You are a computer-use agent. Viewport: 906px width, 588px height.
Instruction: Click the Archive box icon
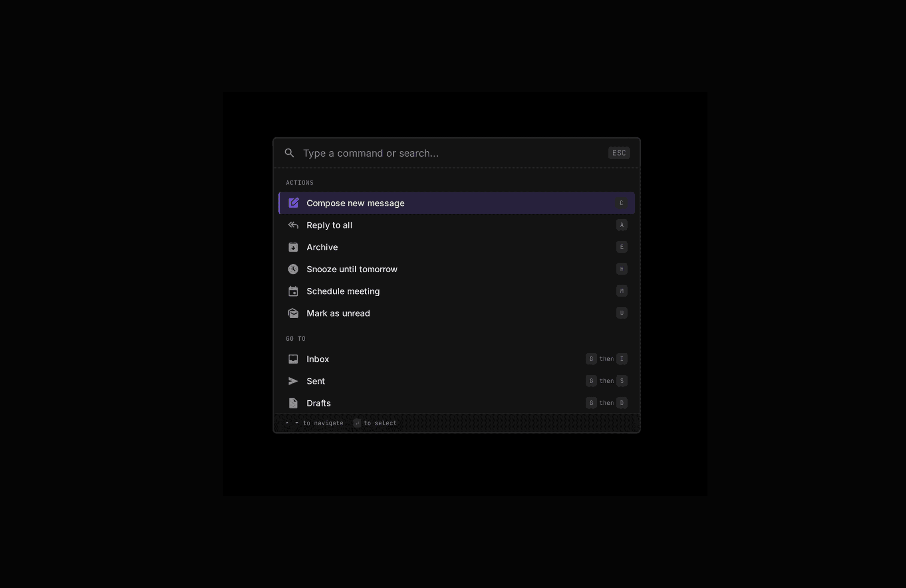tap(294, 247)
